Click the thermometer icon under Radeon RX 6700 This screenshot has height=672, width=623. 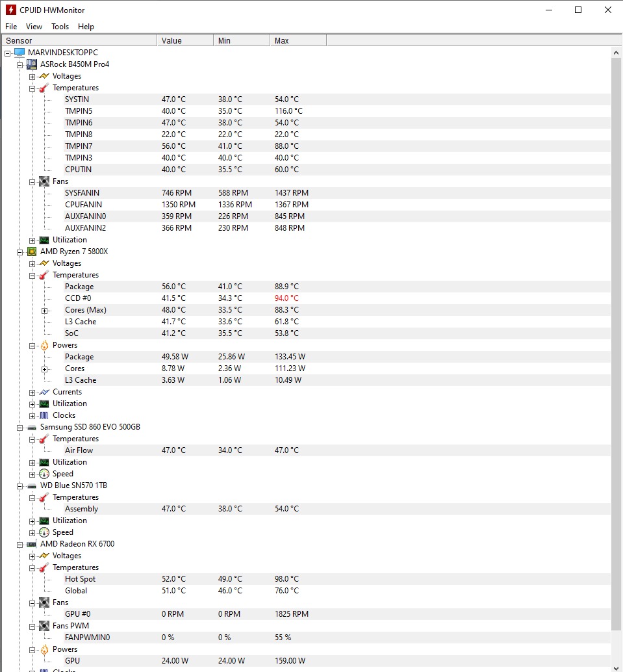pos(44,567)
